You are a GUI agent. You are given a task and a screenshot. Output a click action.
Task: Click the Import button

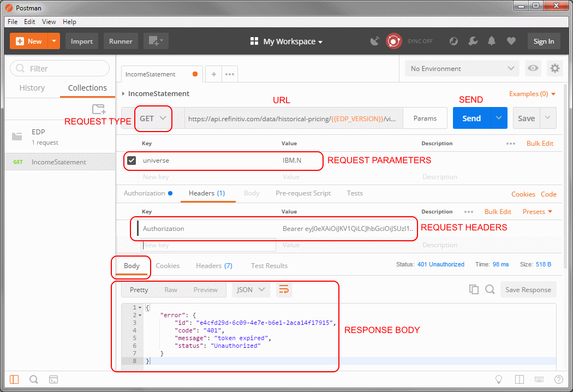pyautogui.click(x=81, y=41)
